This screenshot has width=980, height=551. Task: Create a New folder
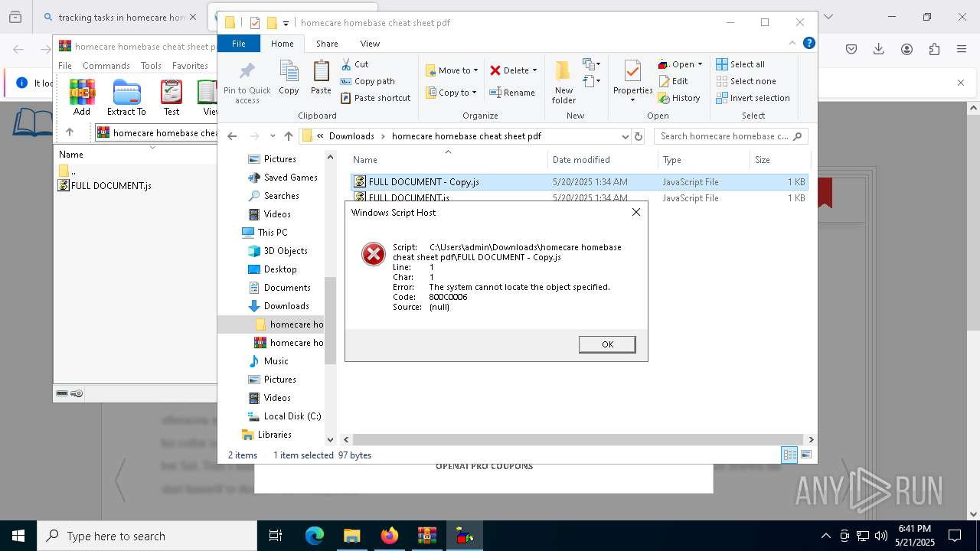563,82
